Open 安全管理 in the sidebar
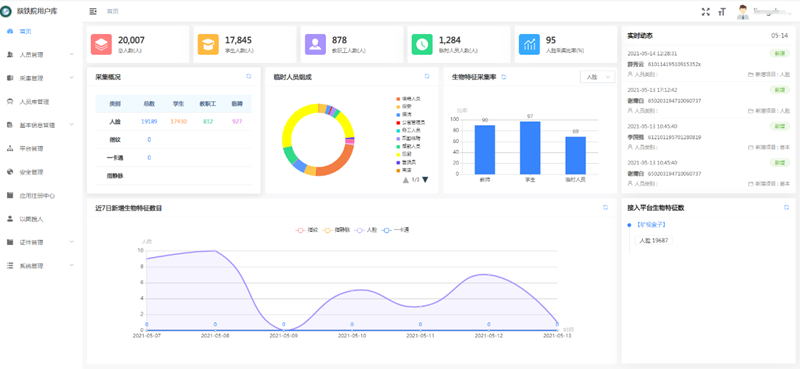 point(41,172)
